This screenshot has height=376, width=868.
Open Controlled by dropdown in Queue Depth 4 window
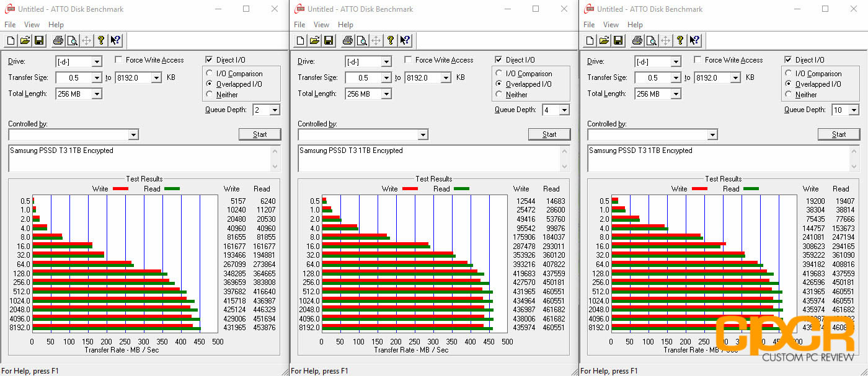coord(423,135)
